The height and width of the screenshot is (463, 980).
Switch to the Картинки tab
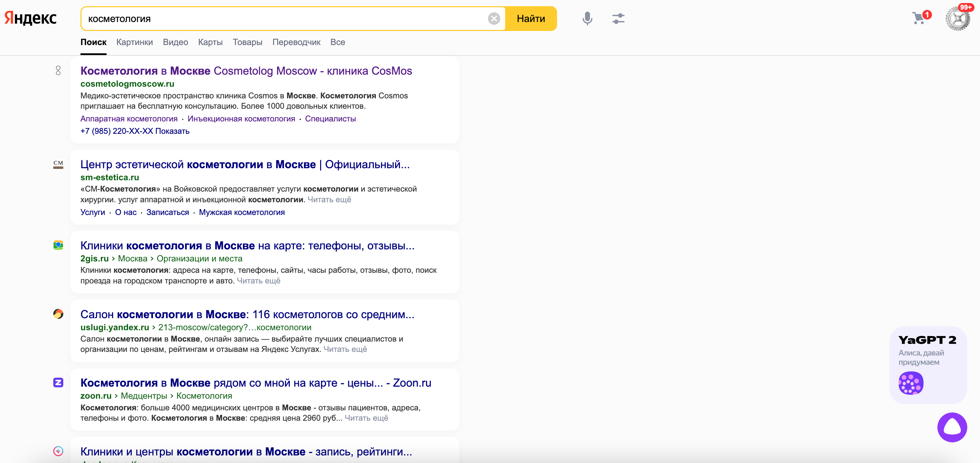coord(135,42)
